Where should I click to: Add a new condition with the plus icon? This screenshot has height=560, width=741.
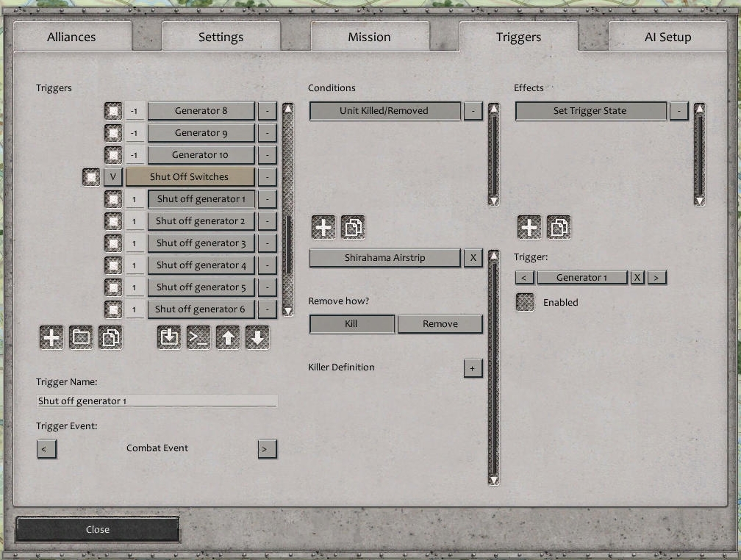[323, 227]
